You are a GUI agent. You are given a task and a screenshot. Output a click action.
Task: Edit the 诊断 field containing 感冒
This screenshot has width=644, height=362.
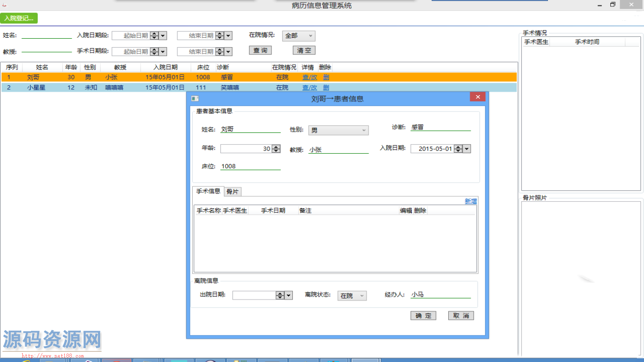[440, 127]
